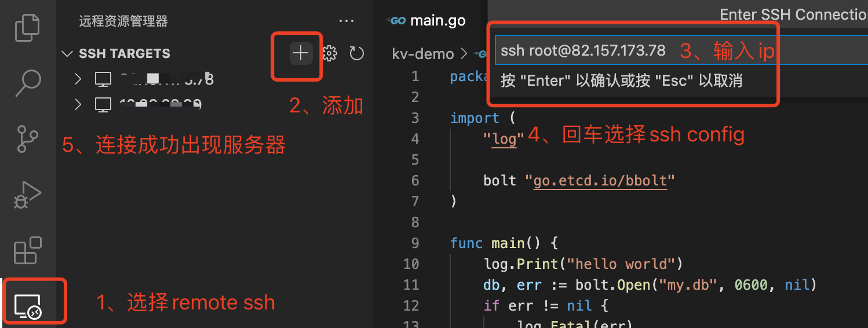Select the first SSH target monitor icon
The image size is (868, 328).
tap(103, 79)
